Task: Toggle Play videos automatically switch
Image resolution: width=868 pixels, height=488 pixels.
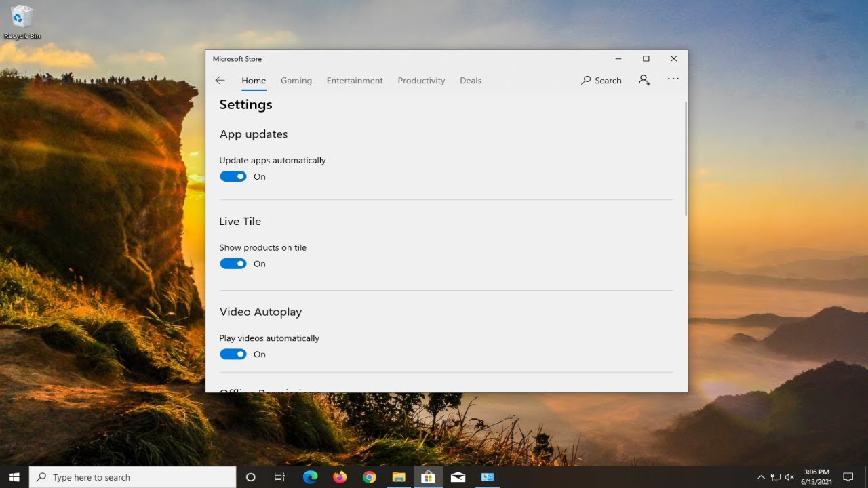Action: 233,354
